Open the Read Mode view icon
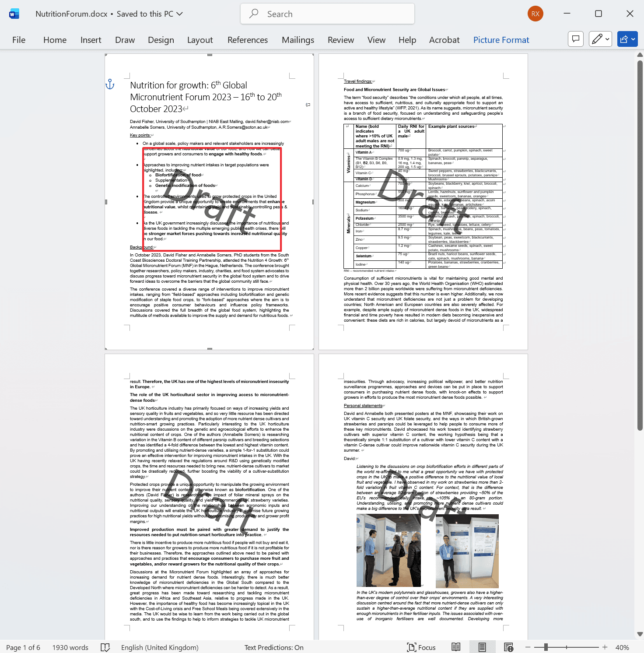This screenshot has height=653, width=644. (x=456, y=647)
